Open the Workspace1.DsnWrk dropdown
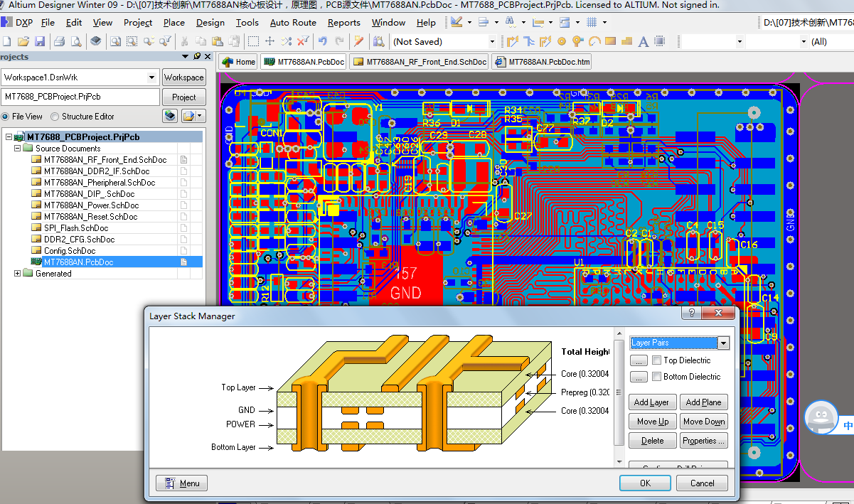Image resolution: width=854 pixels, height=504 pixels. click(x=152, y=77)
